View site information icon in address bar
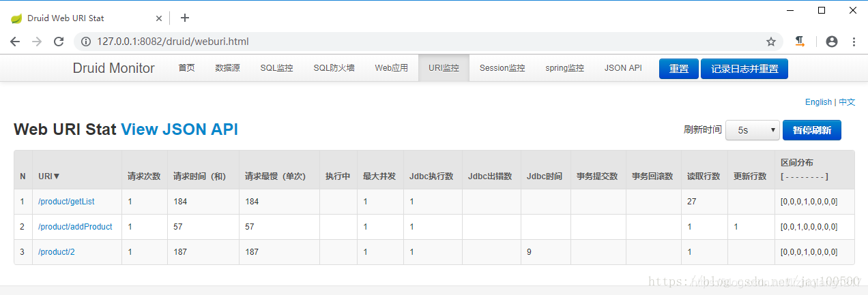This screenshot has height=295, width=868. (86, 42)
